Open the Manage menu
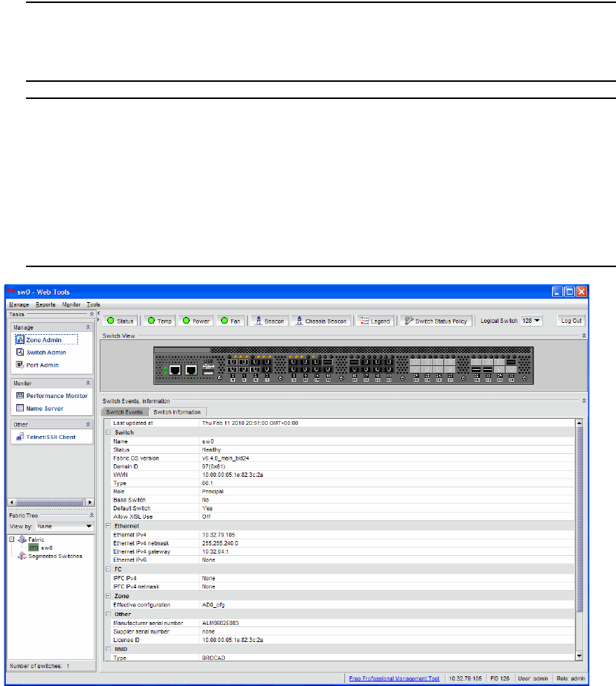The width and height of the screenshot is (616, 686). click(x=19, y=304)
